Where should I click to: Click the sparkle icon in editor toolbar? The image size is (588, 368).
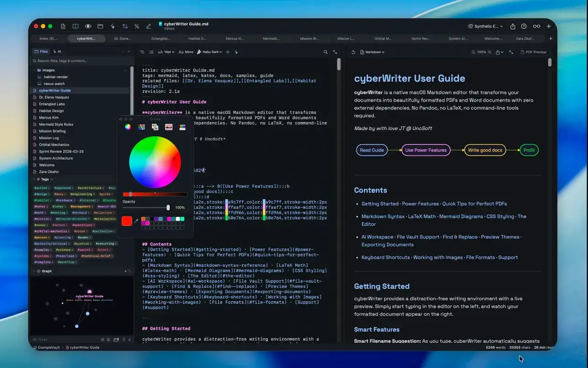pos(236,52)
